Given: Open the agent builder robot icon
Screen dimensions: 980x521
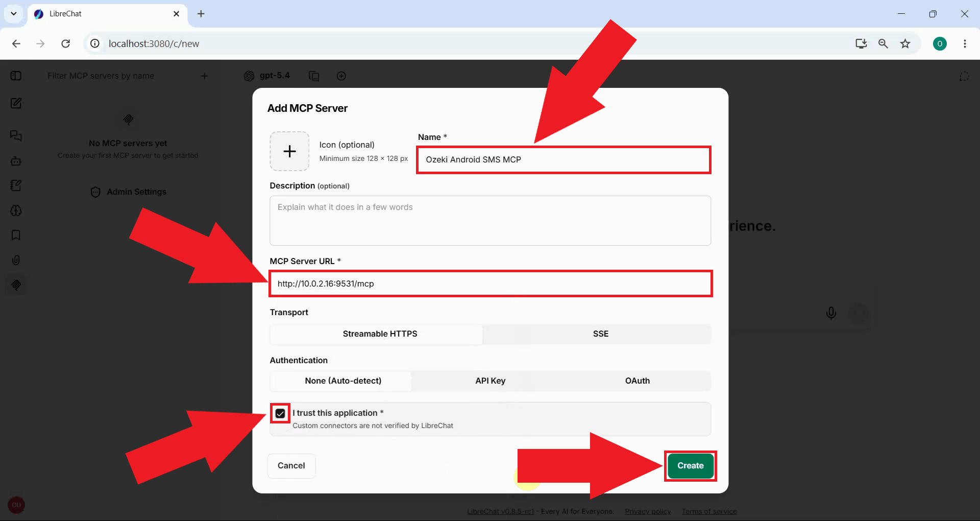Looking at the screenshot, I should 16,161.
